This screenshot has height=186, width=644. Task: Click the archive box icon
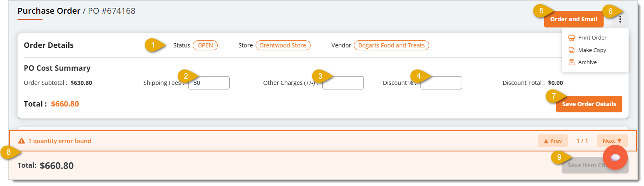tap(572, 62)
